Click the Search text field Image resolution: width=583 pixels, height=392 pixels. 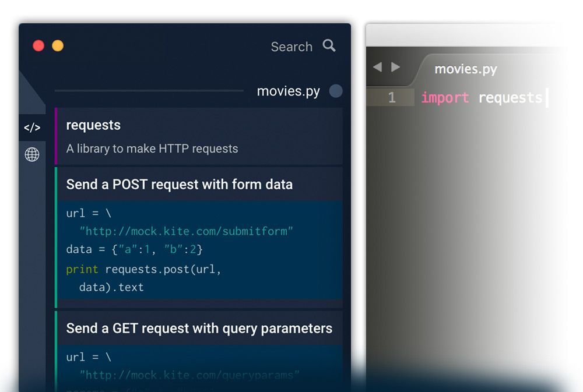[291, 47]
